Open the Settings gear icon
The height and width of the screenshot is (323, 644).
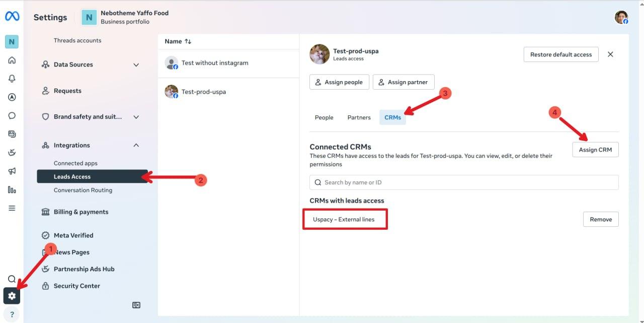12,296
